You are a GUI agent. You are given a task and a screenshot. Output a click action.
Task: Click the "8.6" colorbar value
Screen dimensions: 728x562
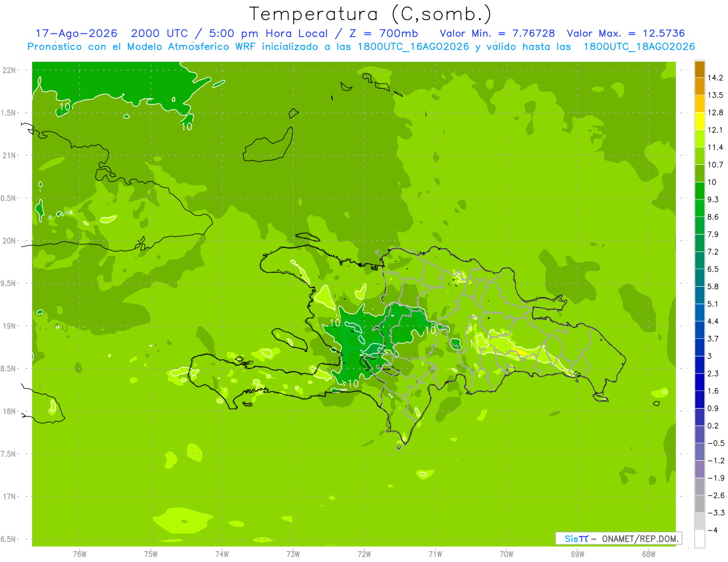(713, 217)
